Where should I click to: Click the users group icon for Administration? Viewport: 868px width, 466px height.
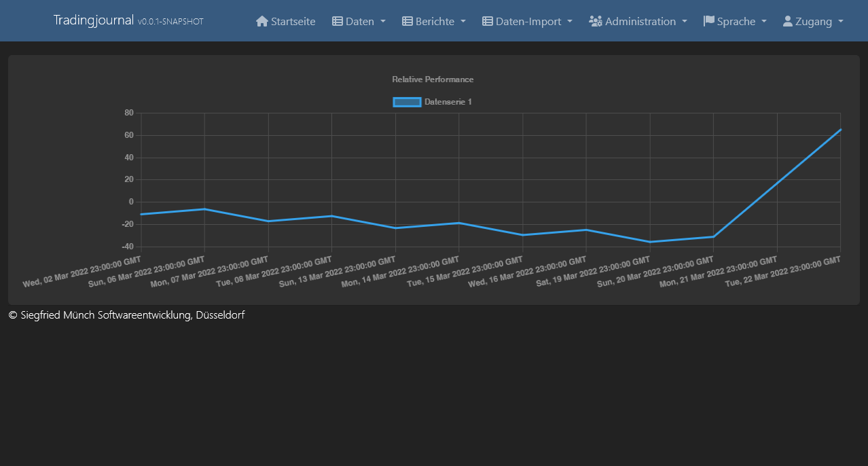[x=596, y=21]
